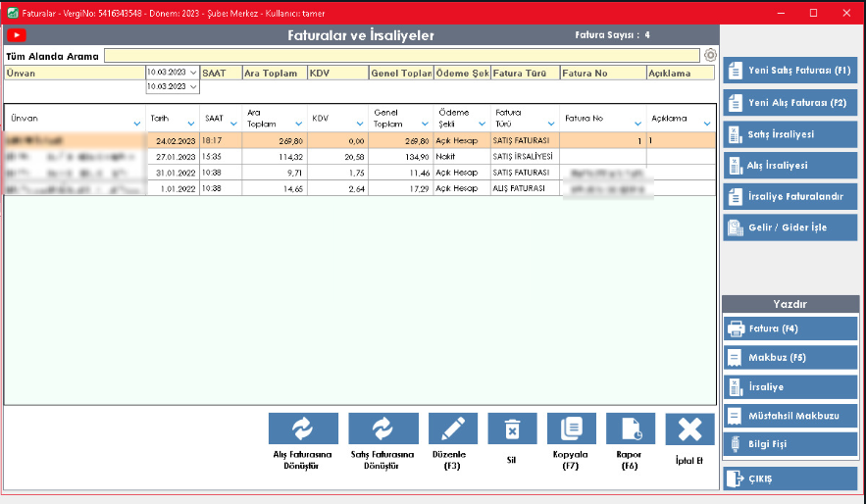Select the row dated 27.01.2023
Image resolution: width=866 pixels, height=504 pixels.
click(x=360, y=156)
